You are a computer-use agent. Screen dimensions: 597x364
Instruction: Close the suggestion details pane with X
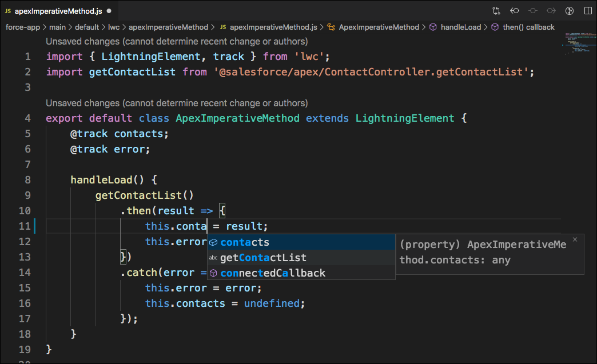click(575, 239)
